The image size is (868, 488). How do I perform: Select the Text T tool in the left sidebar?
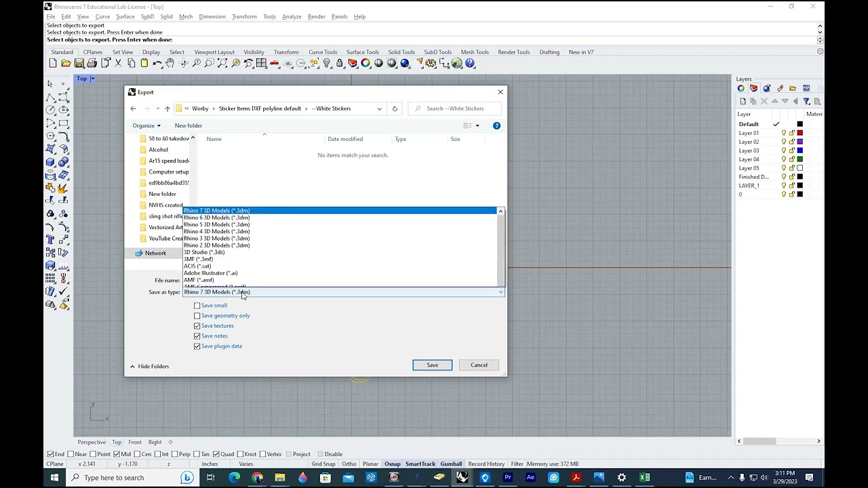[50, 239]
